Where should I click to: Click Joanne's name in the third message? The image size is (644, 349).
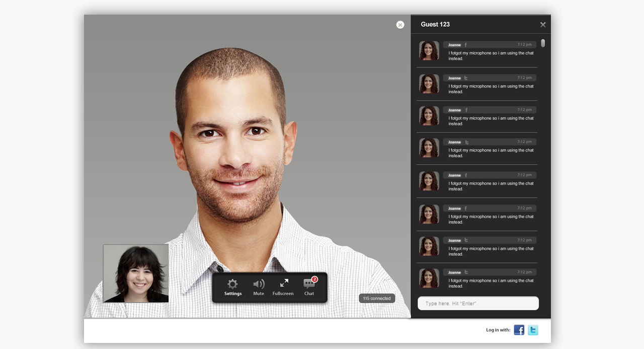point(454,110)
